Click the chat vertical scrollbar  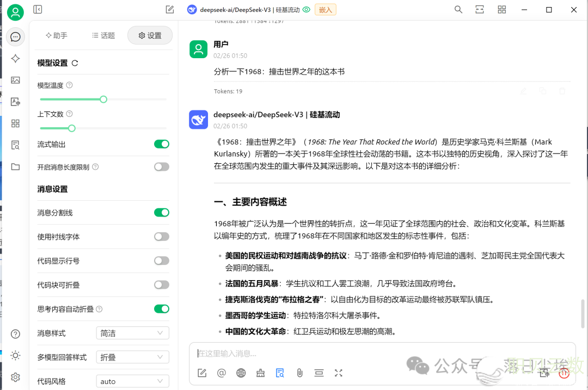pyautogui.click(x=583, y=313)
